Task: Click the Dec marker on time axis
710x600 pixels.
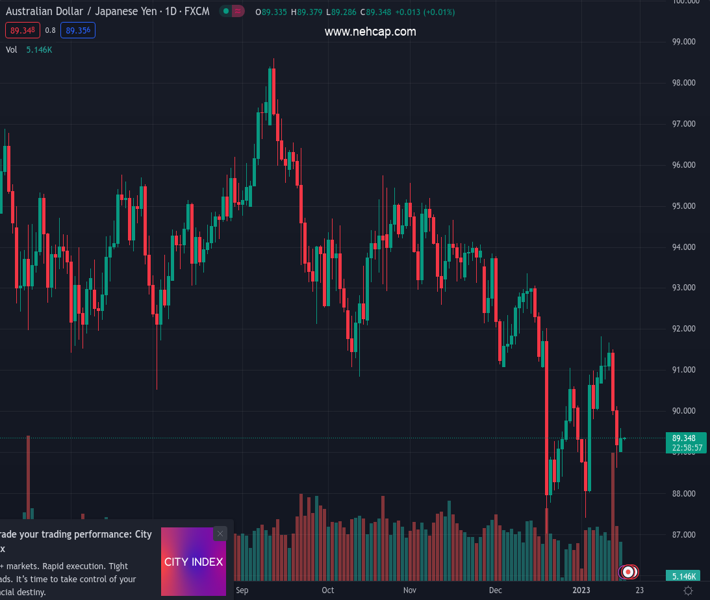Action: tap(495, 591)
